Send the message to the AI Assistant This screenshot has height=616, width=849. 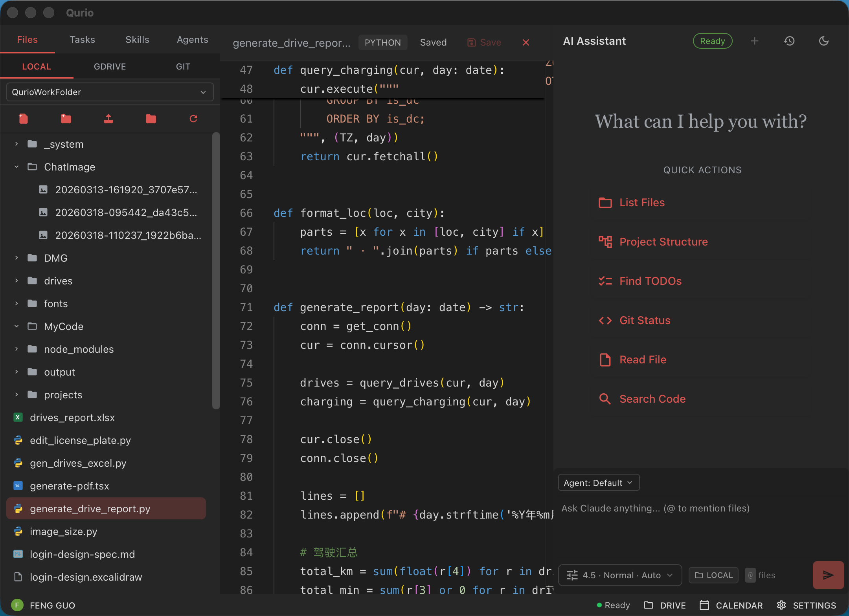827,575
